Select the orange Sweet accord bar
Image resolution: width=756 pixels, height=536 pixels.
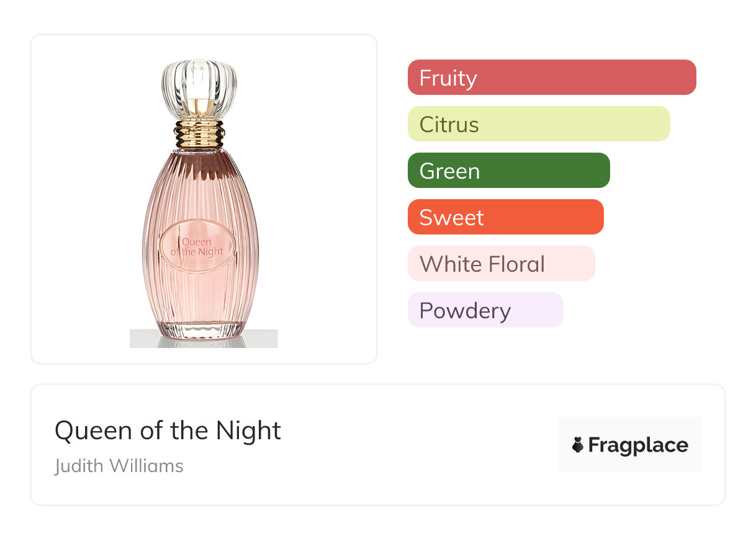click(x=505, y=217)
